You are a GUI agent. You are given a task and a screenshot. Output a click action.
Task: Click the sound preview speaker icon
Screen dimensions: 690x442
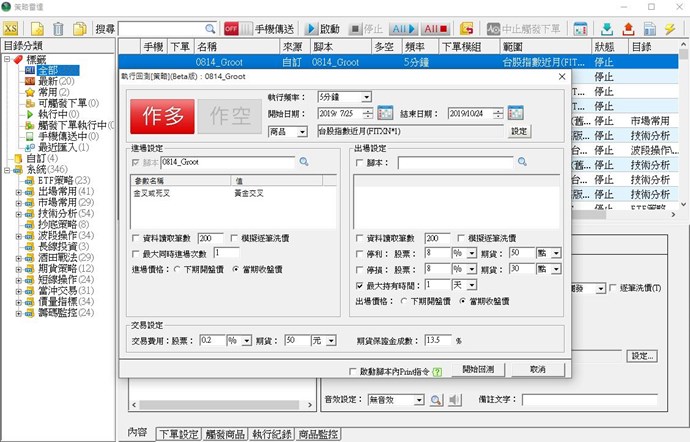[x=454, y=400]
